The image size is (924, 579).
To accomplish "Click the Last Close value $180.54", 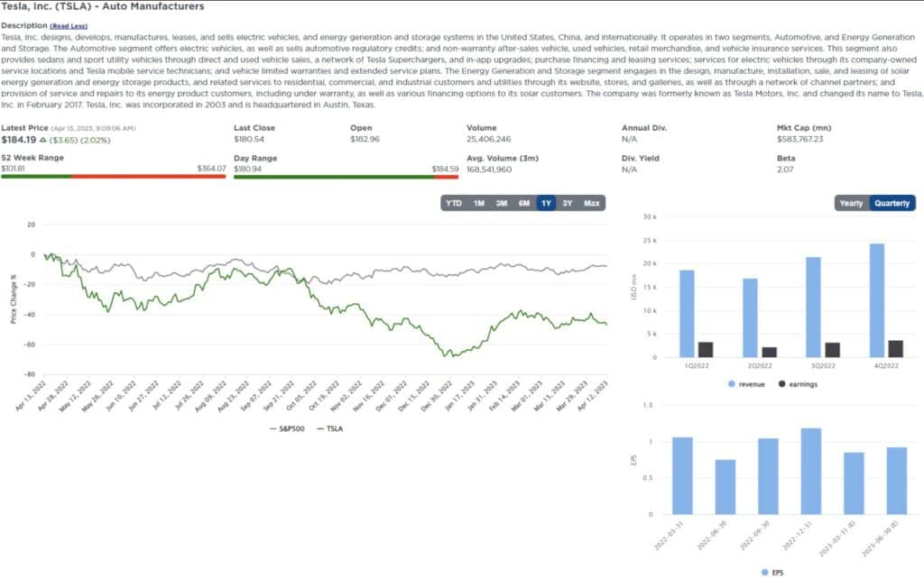I will pos(249,140).
